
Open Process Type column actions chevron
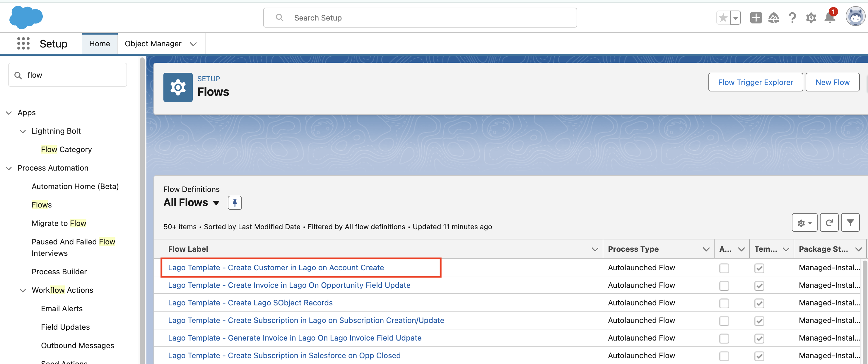706,249
